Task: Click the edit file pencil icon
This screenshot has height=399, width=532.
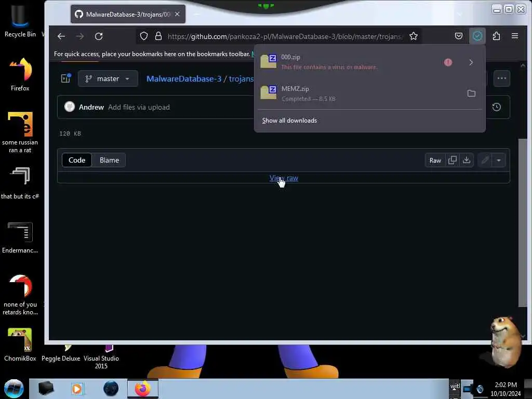Action: coord(485,160)
